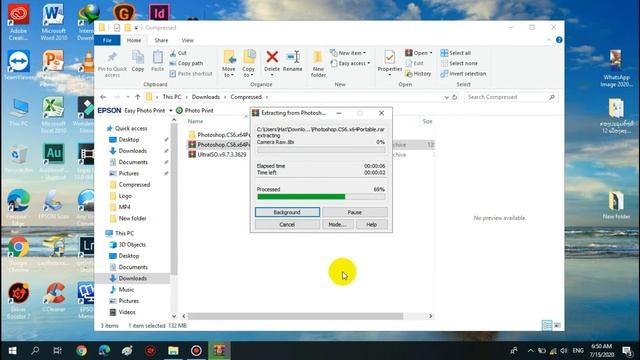Open the Windows Start menu
This screenshot has width=640, height=360.
pos(12,351)
